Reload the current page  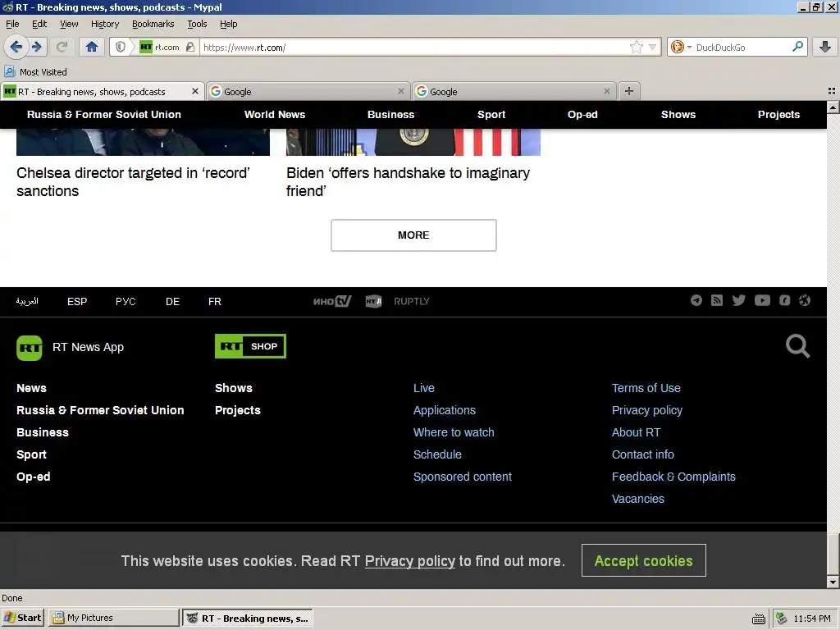pyautogui.click(x=62, y=47)
